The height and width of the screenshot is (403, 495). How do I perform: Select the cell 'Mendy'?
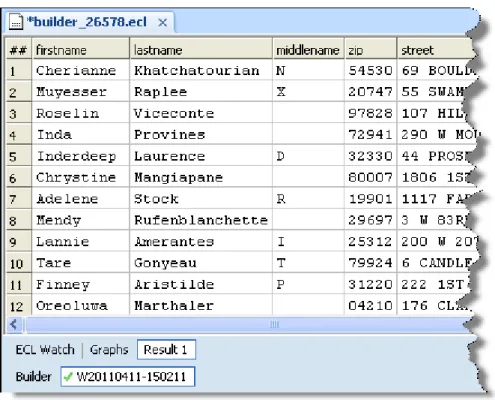pos(80,220)
